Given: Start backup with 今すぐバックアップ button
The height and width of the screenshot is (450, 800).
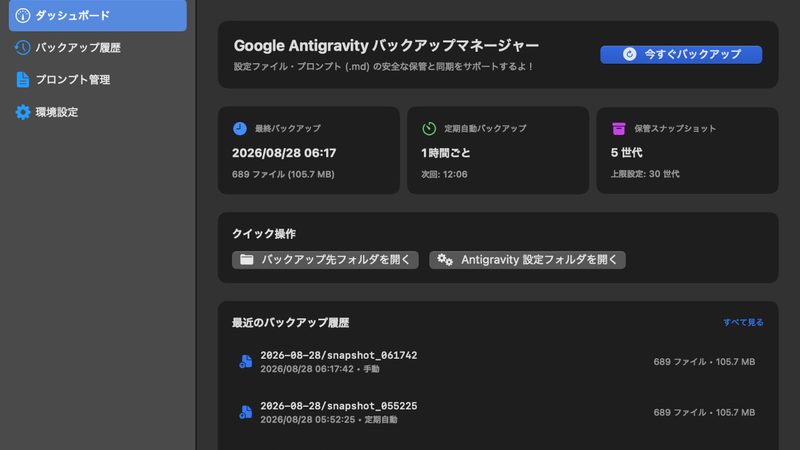Looking at the screenshot, I should (681, 54).
